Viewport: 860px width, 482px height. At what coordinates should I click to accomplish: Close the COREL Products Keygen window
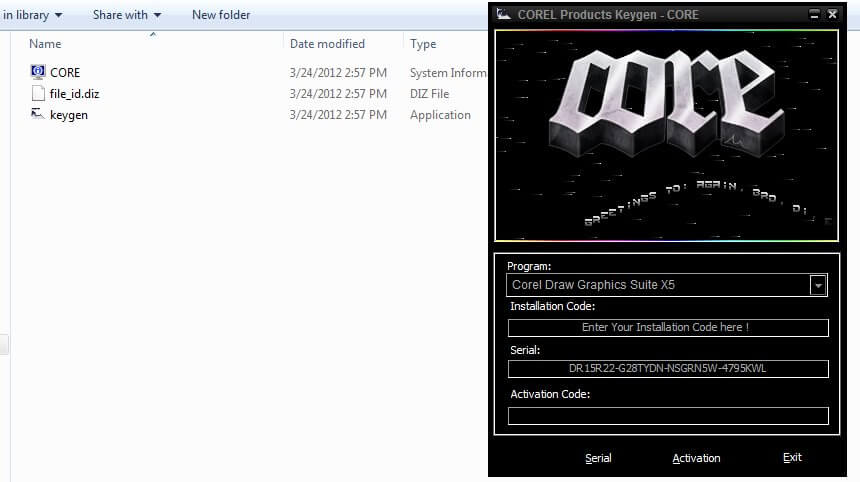pyautogui.click(x=832, y=14)
